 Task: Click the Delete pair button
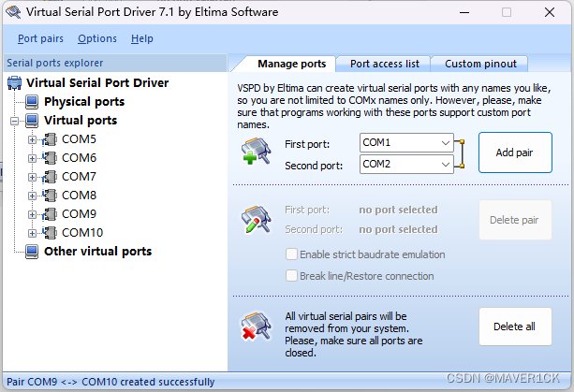click(x=515, y=220)
